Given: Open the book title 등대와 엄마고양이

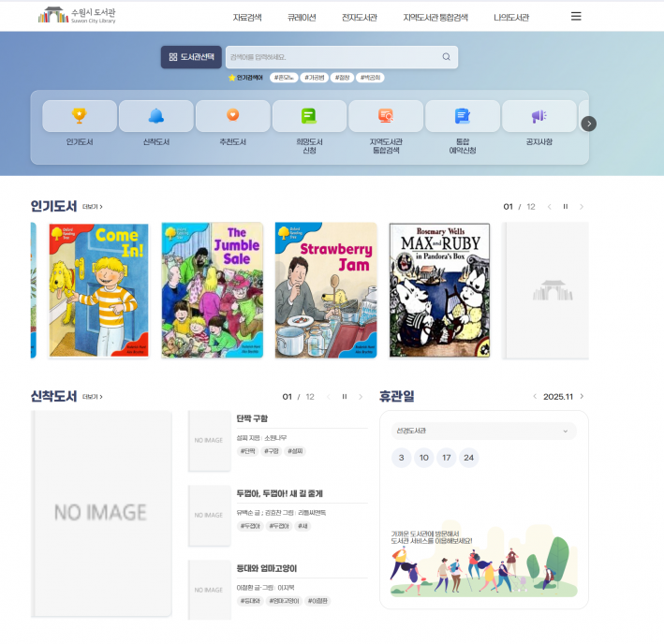Looking at the screenshot, I should point(267,568).
